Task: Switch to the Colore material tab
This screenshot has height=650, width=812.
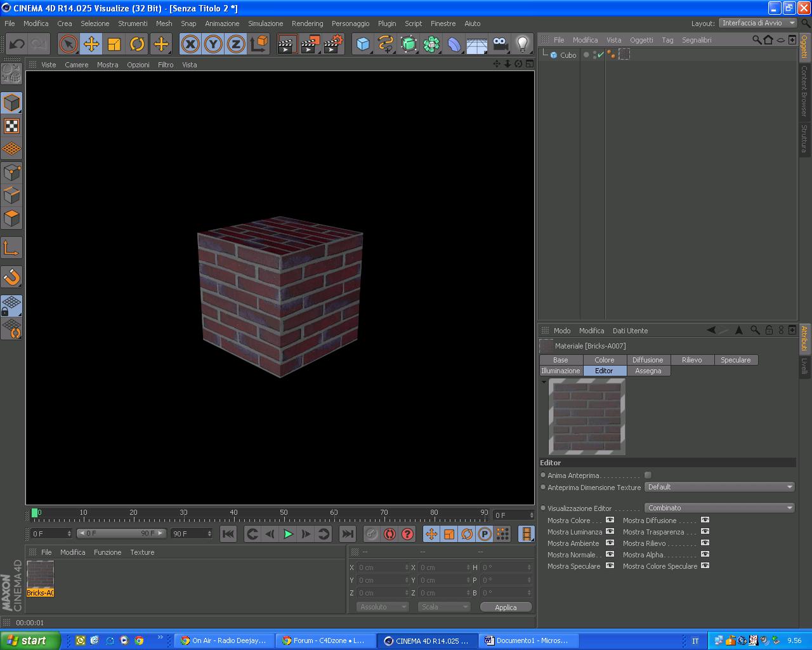Action: (x=605, y=360)
